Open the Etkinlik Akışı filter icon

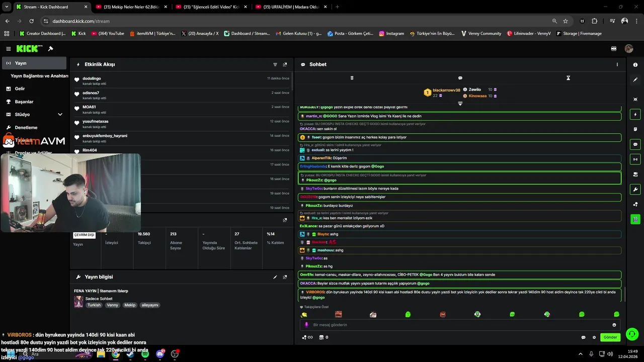[275, 64]
